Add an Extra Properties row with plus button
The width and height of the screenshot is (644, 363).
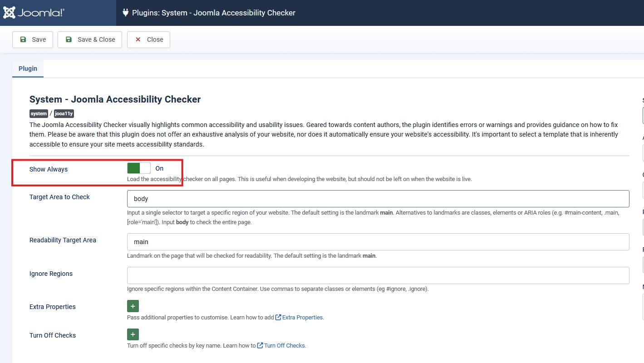pyautogui.click(x=133, y=306)
